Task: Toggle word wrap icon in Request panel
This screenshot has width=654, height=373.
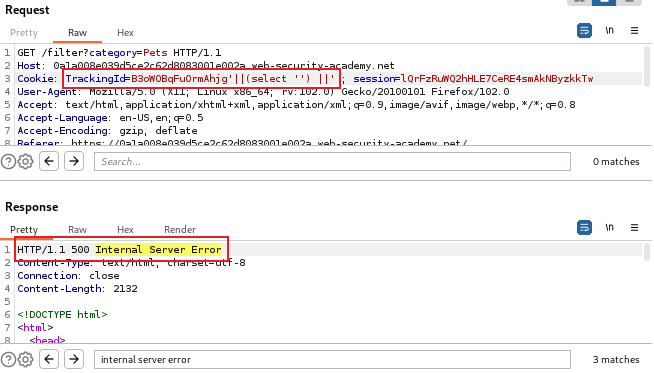Action: pyautogui.click(x=584, y=30)
